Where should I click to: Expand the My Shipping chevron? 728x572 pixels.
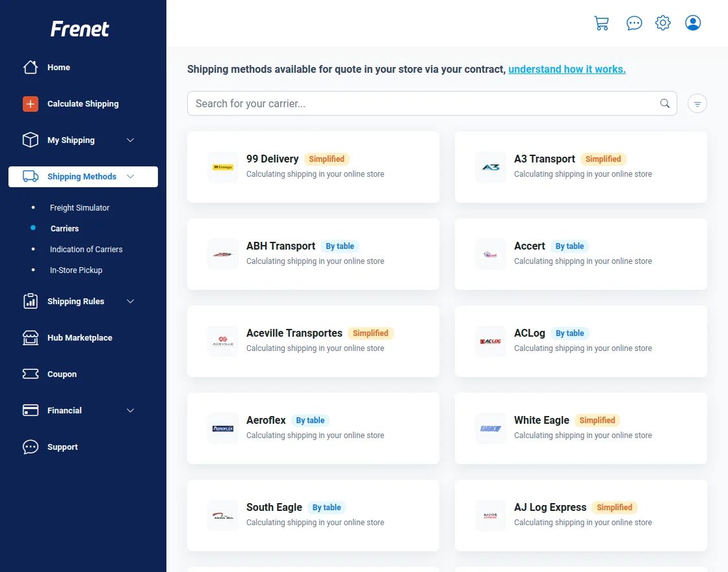tap(131, 140)
